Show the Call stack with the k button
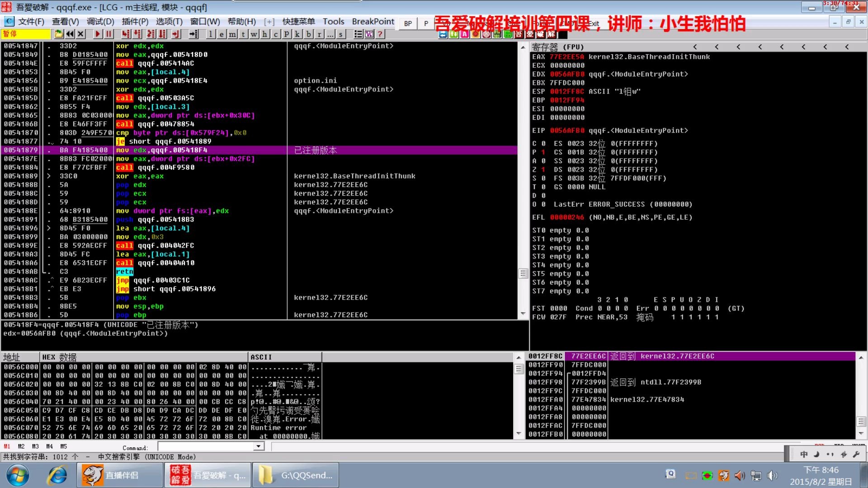Viewport: 868px width, 488px height. (x=297, y=34)
